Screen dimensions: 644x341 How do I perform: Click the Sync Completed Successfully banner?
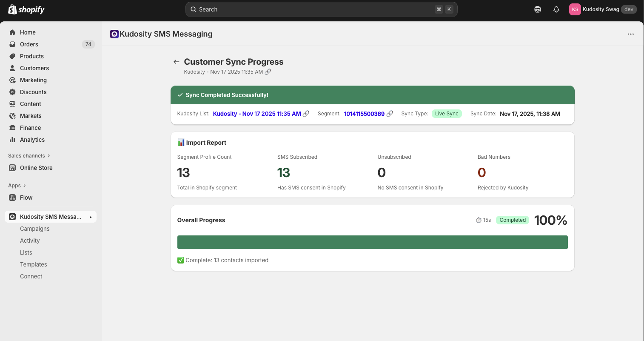[x=372, y=95]
